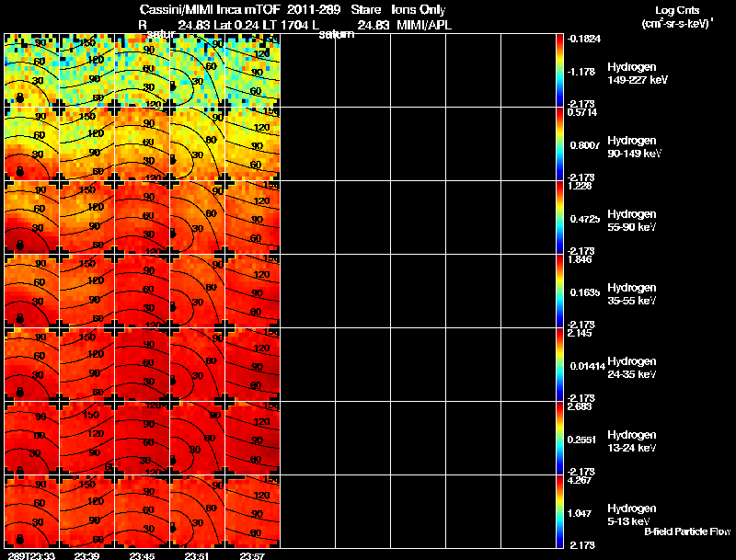Image resolution: width=736 pixels, height=560 pixels.
Task: Choose the 35-55 keV image at 23:45
Action: click(x=143, y=291)
